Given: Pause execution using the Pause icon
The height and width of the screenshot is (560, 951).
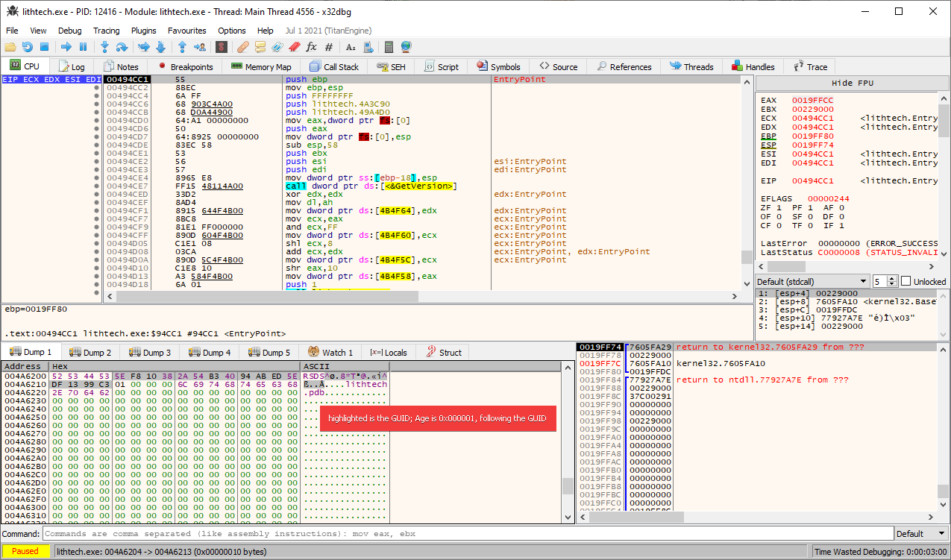Looking at the screenshot, I should point(84,47).
